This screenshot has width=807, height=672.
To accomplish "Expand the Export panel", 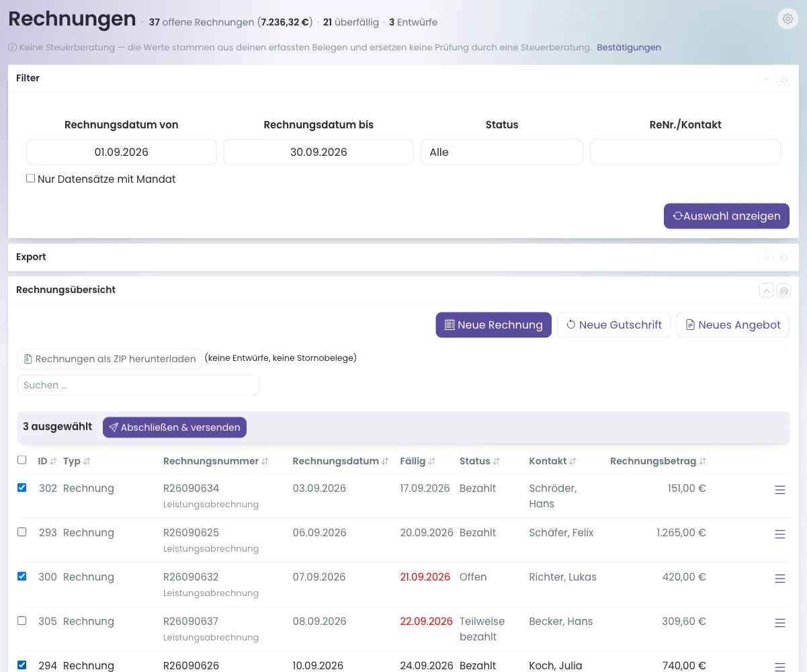I will click(766, 257).
